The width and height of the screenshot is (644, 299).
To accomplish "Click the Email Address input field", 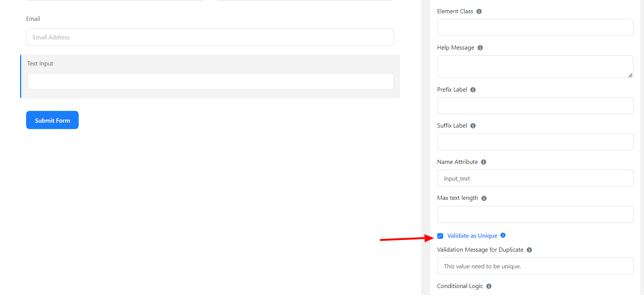I will coord(210,37).
